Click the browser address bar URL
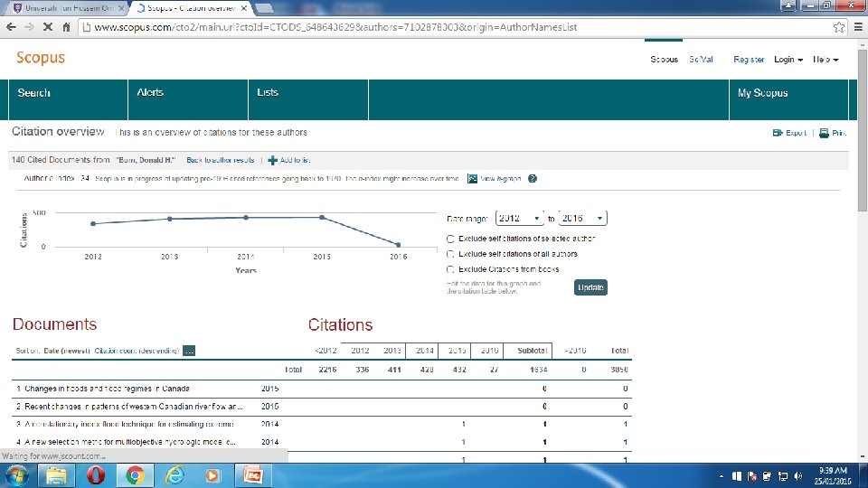 coord(335,27)
